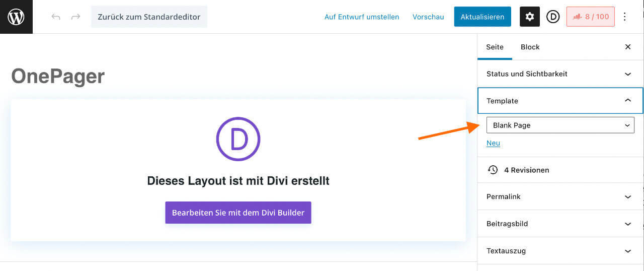
Task: Click the WordPress logo icon
Action: [16, 17]
